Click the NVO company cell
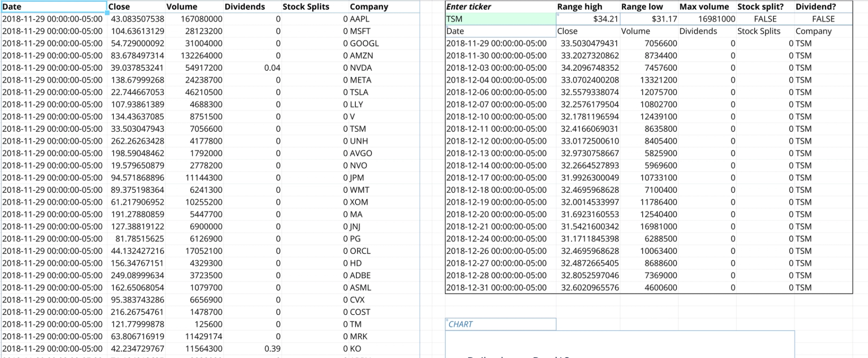The width and height of the screenshot is (868, 358). point(384,166)
